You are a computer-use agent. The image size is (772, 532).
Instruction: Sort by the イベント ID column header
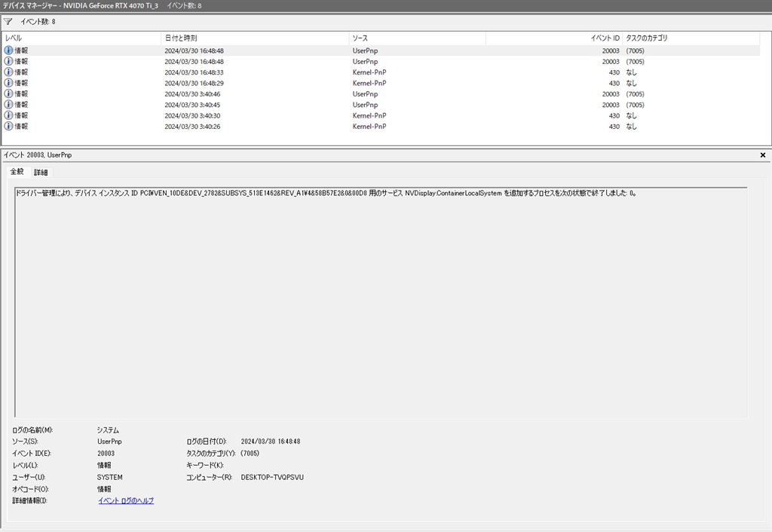pos(554,38)
